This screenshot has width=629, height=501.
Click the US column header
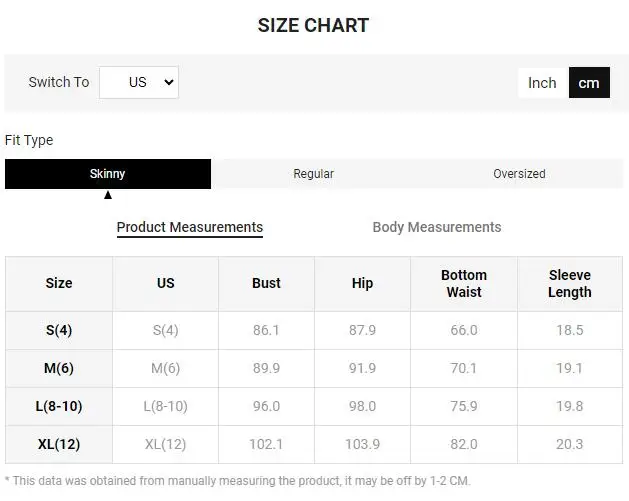(166, 283)
